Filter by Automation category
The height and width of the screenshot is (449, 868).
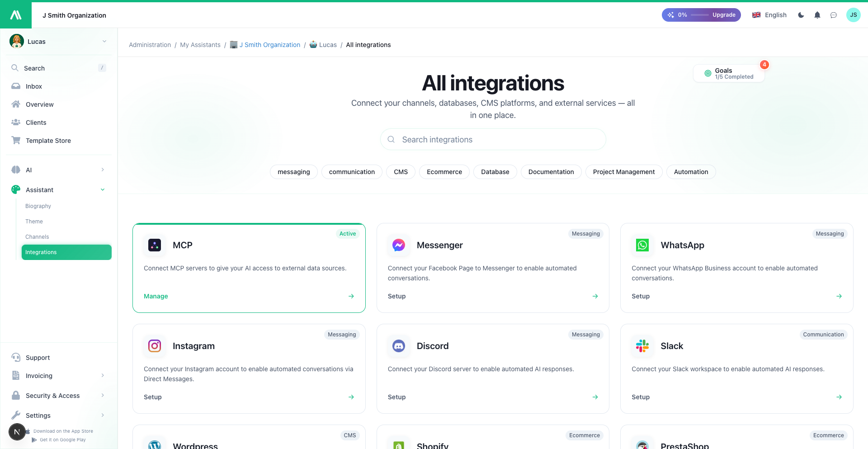(691, 172)
